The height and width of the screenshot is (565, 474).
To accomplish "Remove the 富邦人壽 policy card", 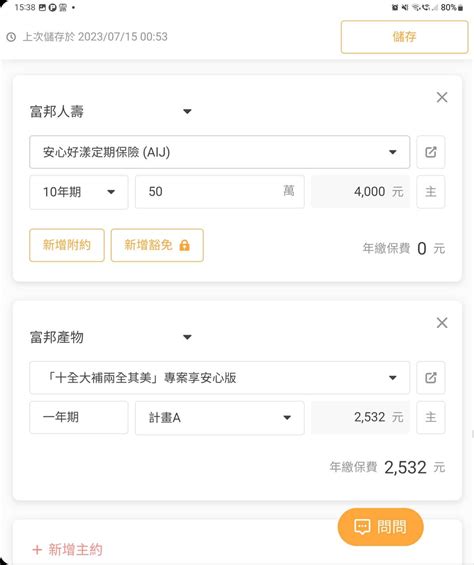I will pos(442,97).
